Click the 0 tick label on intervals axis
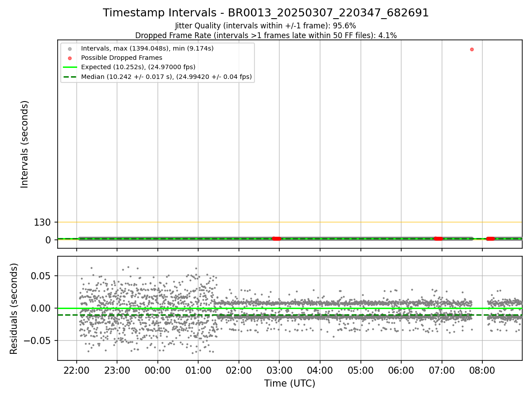The image size is (532, 399). 49,240
